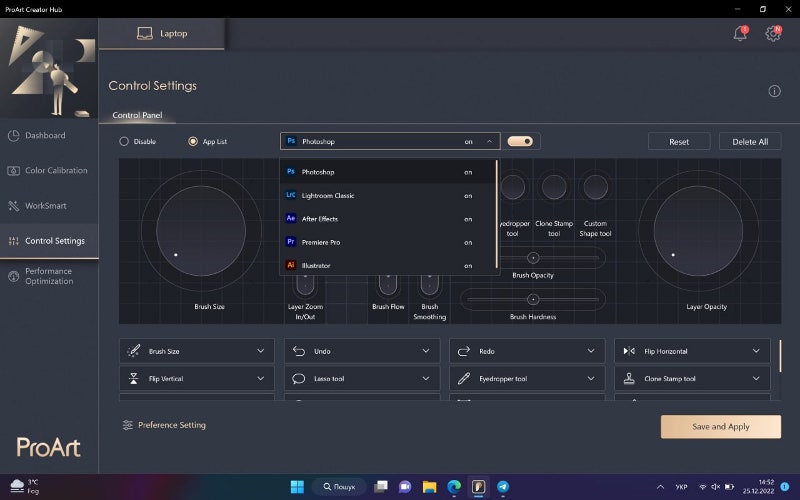Click the Brush Smoothing control
This screenshot has height=500, width=800.
429,286
